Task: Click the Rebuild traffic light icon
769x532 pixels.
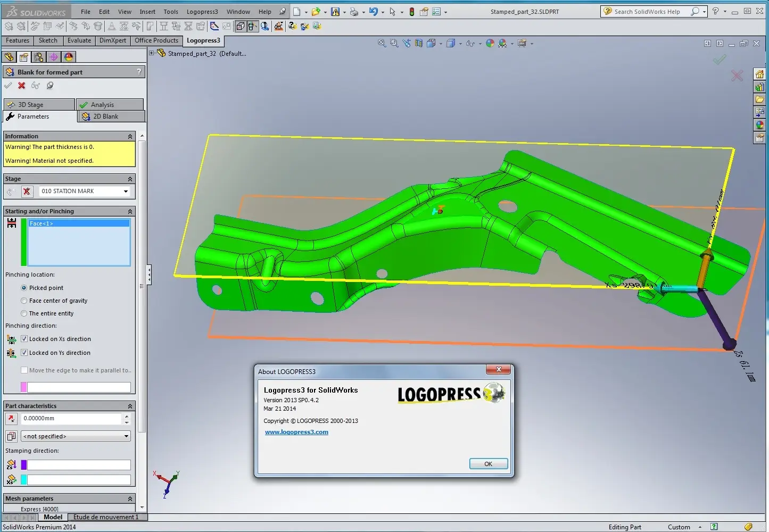Action: pos(411,12)
